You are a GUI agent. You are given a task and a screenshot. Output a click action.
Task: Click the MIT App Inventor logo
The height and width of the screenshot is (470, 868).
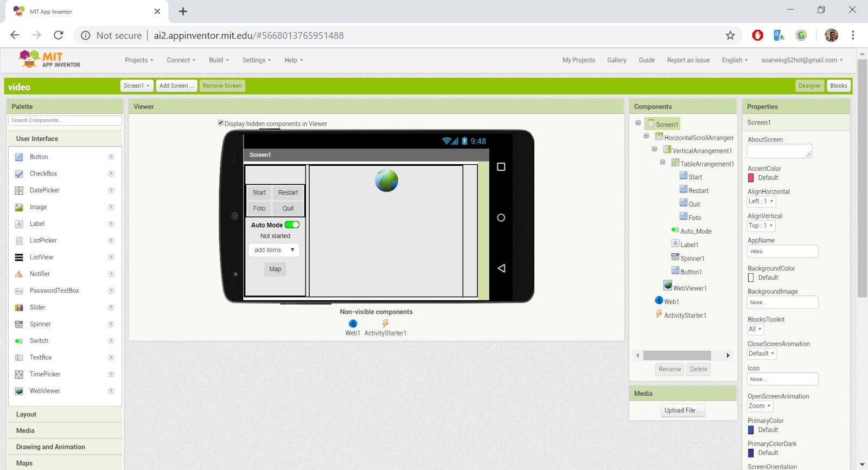[49, 59]
